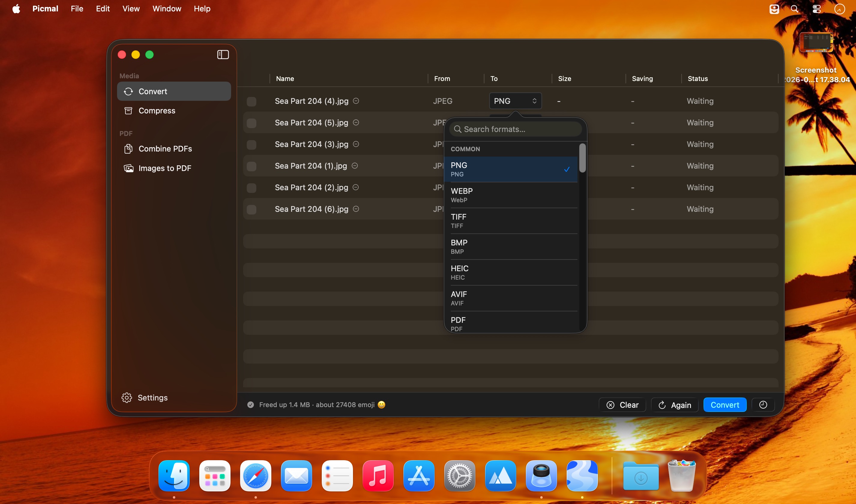Open Music from the Dock
The image size is (856, 504).
378,475
